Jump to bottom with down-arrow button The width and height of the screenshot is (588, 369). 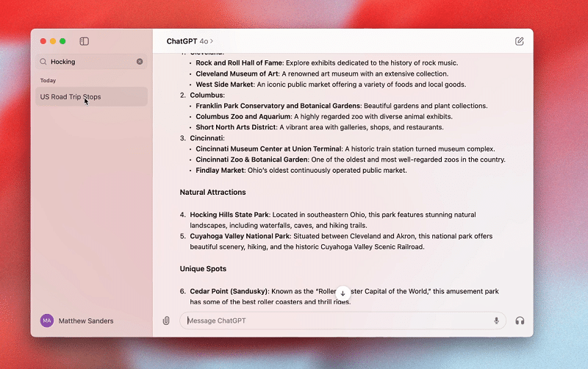343,293
